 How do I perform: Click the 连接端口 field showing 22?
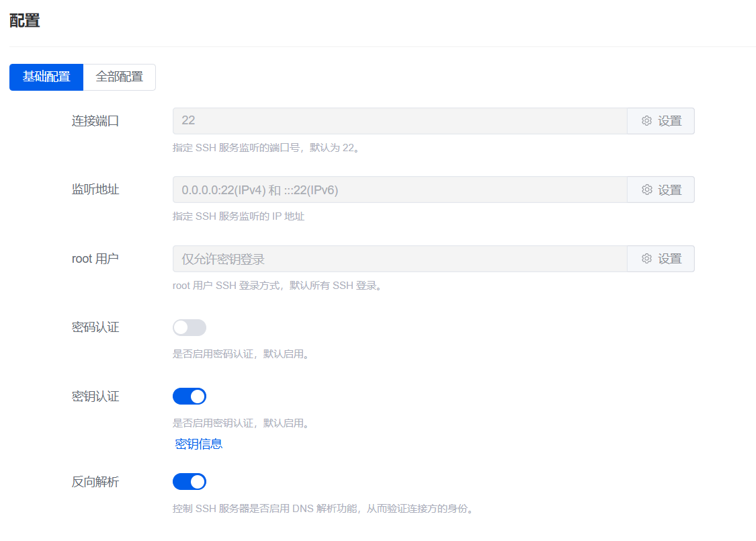click(399, 121)
